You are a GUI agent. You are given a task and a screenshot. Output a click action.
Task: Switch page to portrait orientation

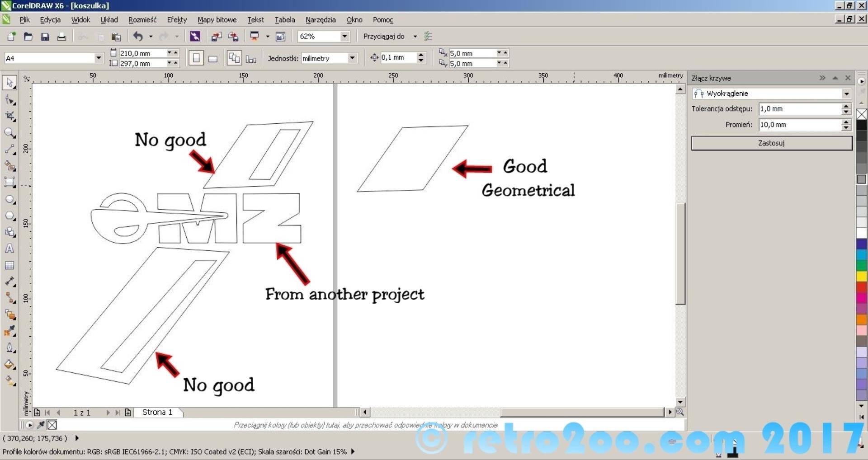click(x=196, y=58)
